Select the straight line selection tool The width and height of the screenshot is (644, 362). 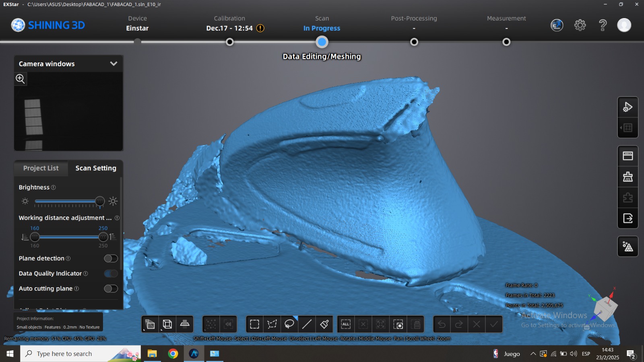(x=307, y=324)
